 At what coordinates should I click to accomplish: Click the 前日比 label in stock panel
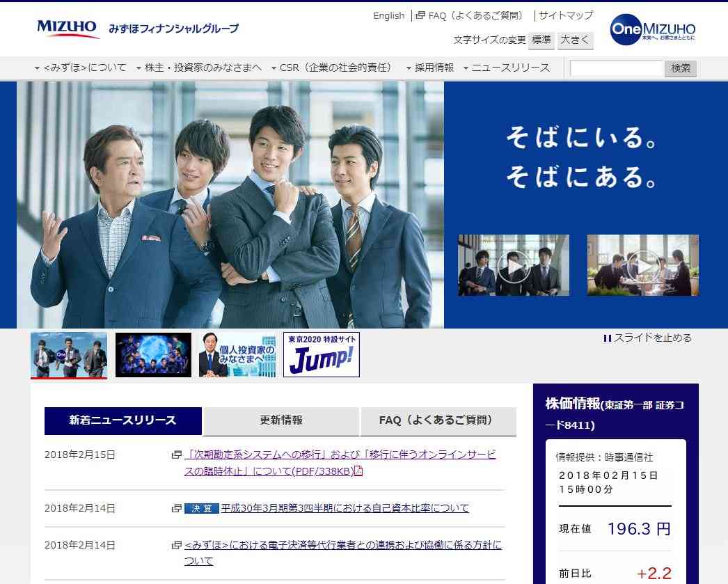coord(576,574)
